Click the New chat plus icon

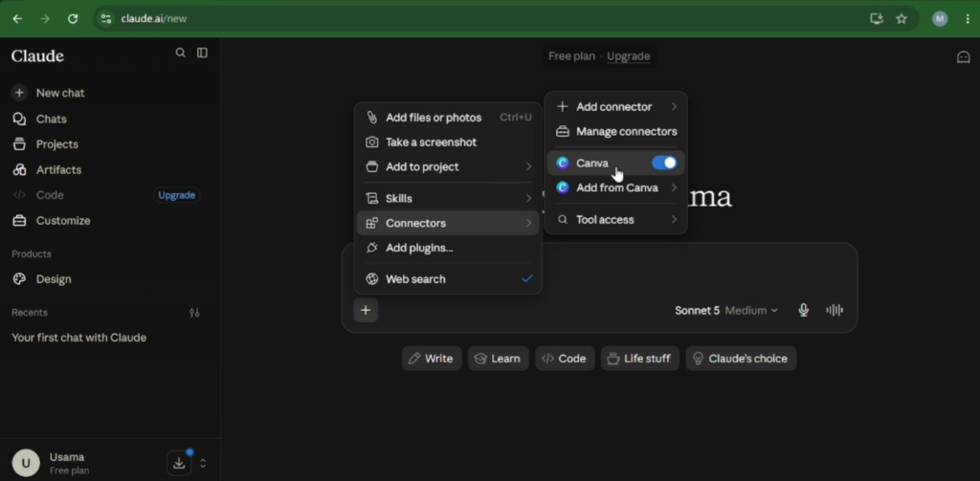19,93
